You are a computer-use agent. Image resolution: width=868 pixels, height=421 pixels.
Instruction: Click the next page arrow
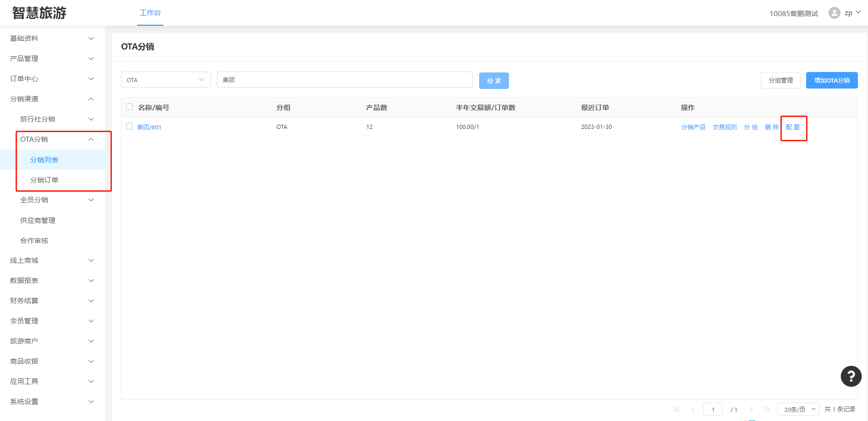coord(751,410)
